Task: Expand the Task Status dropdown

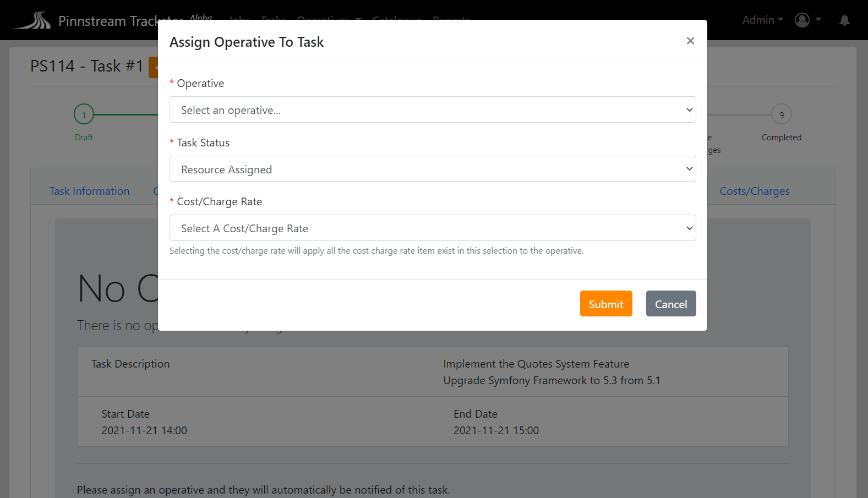Action: (x=432, y=169)
